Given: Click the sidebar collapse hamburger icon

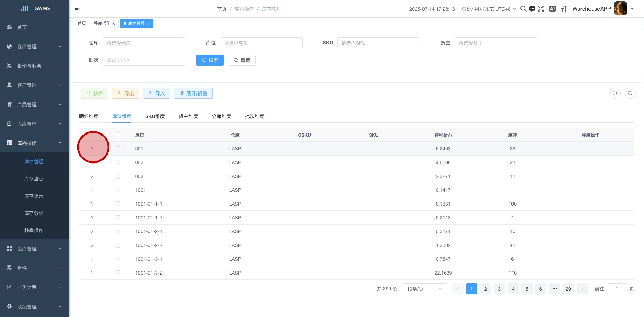Looking at the screenshot, I should click(x=78, y=9).
